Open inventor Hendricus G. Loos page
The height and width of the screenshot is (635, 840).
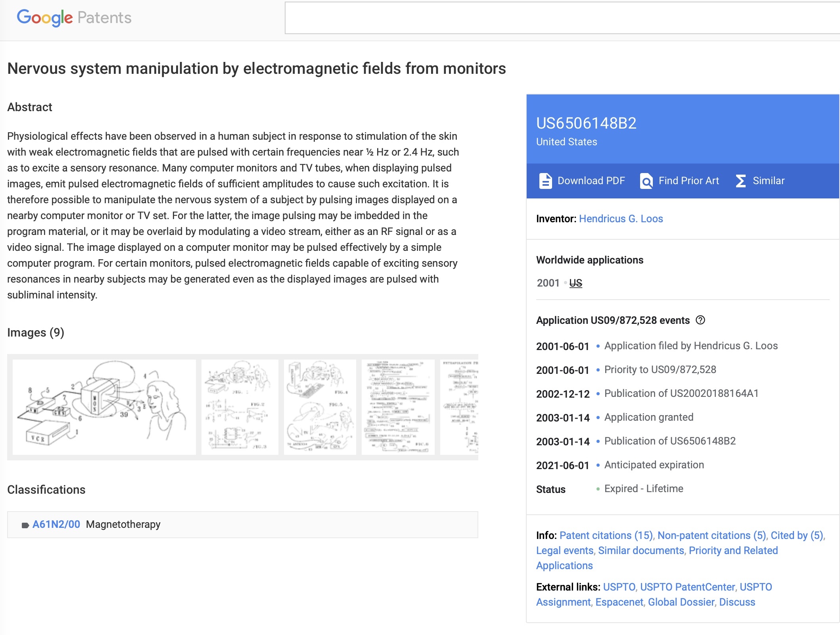[621, 219]
